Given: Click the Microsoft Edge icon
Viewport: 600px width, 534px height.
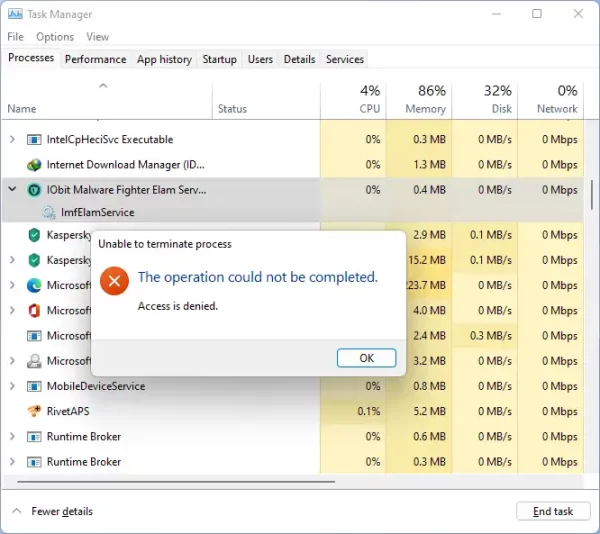Looking at the screenshot, I should click(34, 285).
